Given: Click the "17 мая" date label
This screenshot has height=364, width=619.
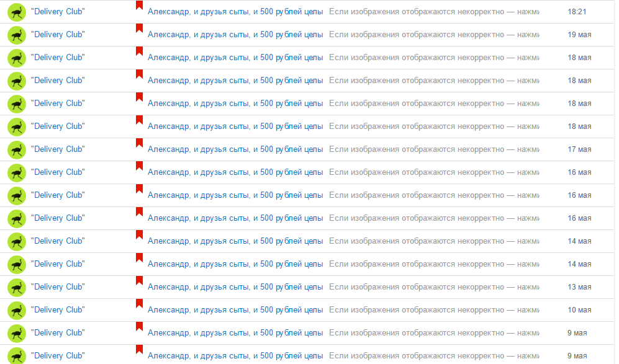Looking at the screenshot, I should (579, 149).
